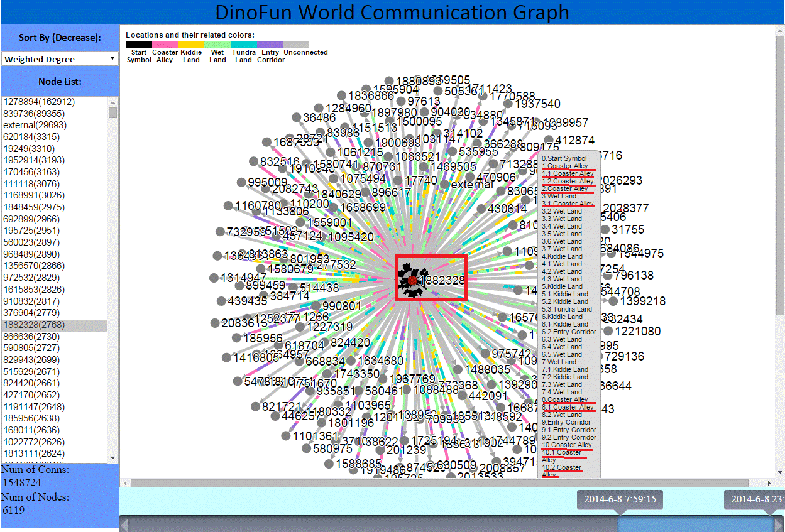Click the node circle labeled 1314947

[214, 278]
